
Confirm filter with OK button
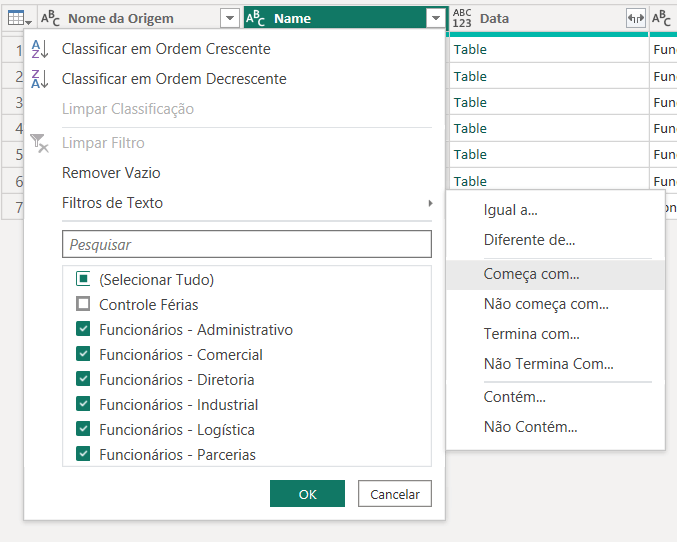coord(307,494)
